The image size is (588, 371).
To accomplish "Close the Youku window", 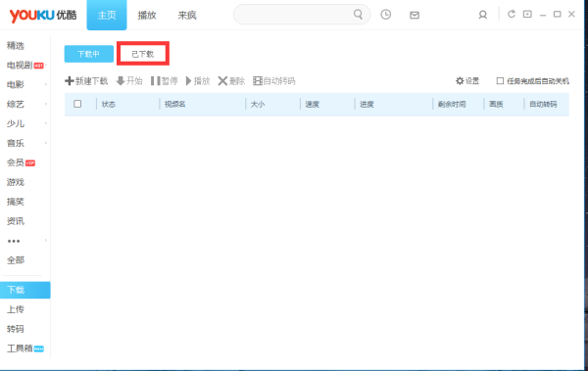I will click(x=571, y=15).
